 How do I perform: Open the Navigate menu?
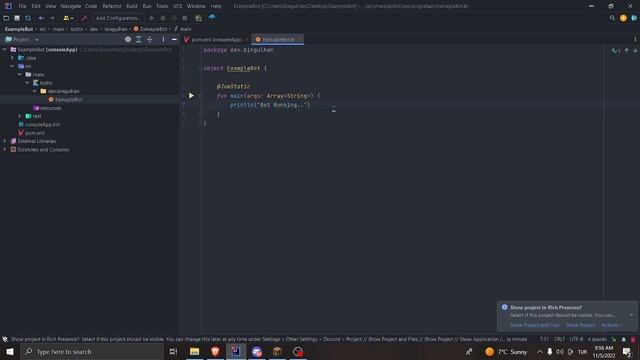[x=71, y=6]
